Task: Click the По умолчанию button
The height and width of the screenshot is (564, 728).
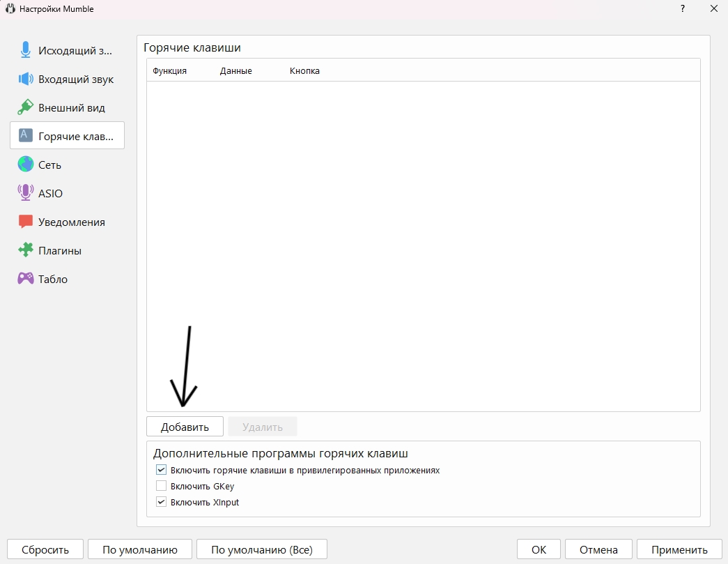Action: (140, 549)
